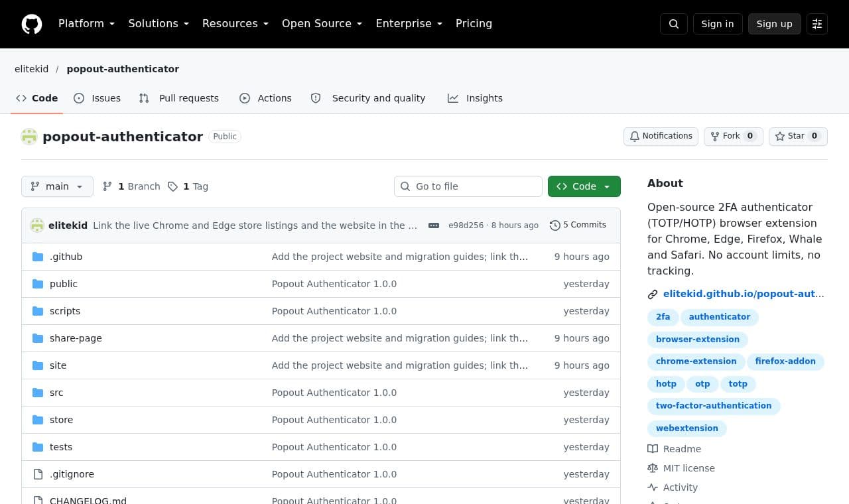Click the tests folder icon
Viewport: 849px width, 504px height.
coord(38,447)
